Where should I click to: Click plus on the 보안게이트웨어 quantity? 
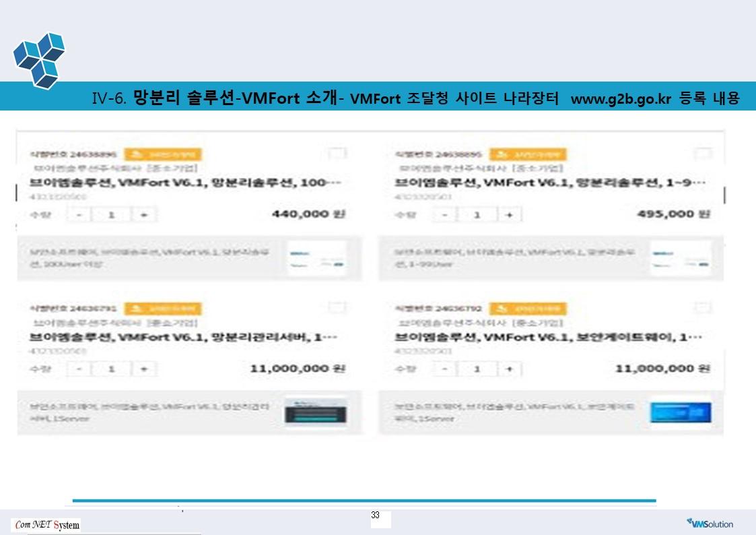pos(509,369)
